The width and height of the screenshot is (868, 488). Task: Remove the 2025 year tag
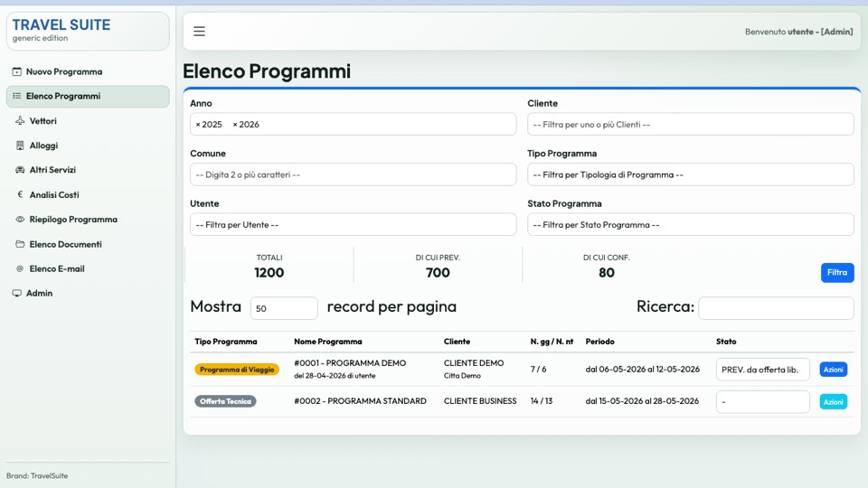198,125
